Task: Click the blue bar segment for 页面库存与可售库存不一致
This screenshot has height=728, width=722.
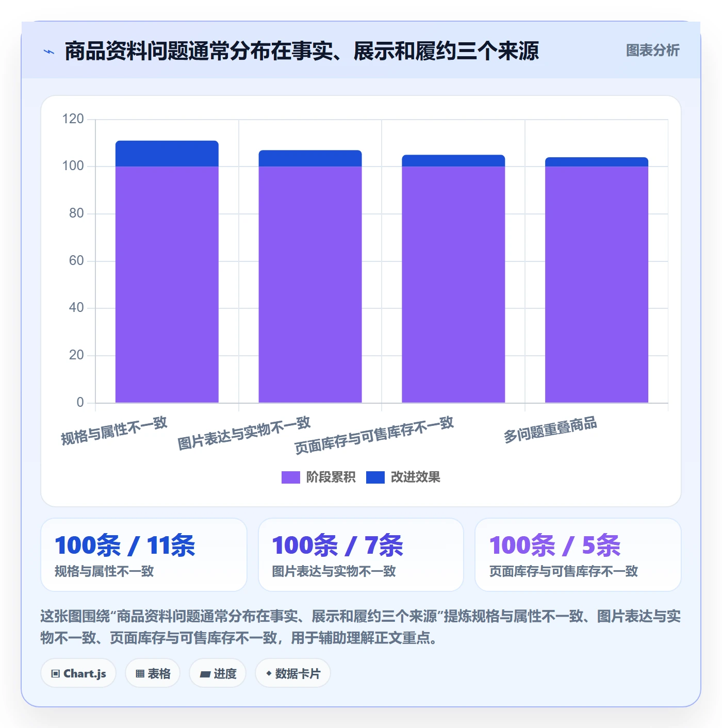Action: [x=453, y=161]
